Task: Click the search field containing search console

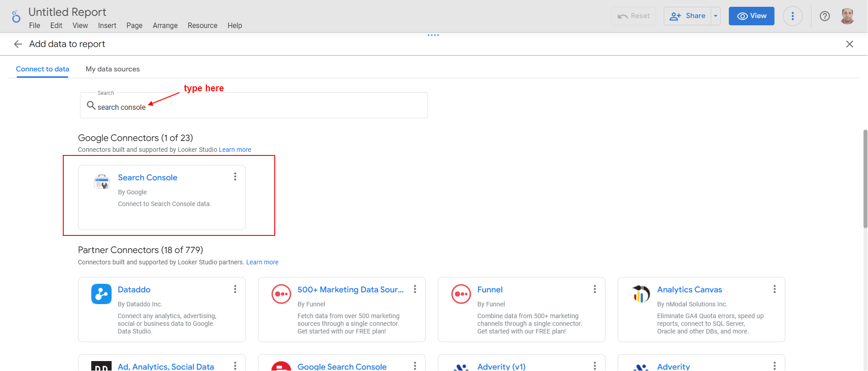Action: click(254, 106)
